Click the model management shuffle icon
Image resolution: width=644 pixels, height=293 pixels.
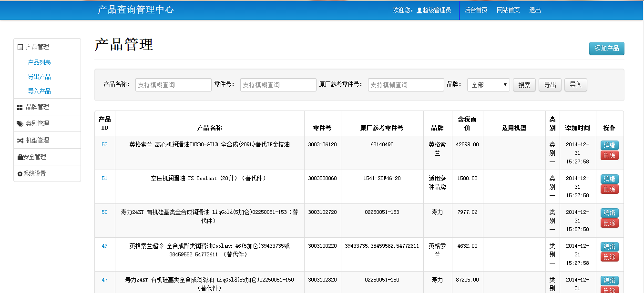point(20,141)
